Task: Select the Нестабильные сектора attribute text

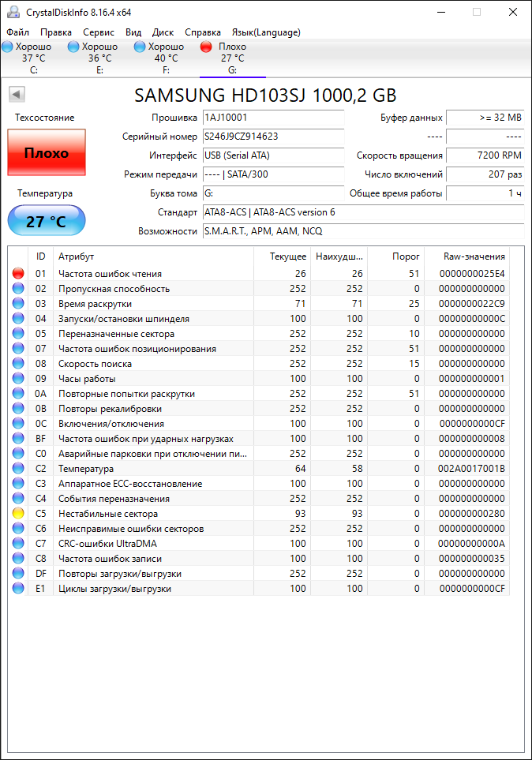Action: (108, 513)
